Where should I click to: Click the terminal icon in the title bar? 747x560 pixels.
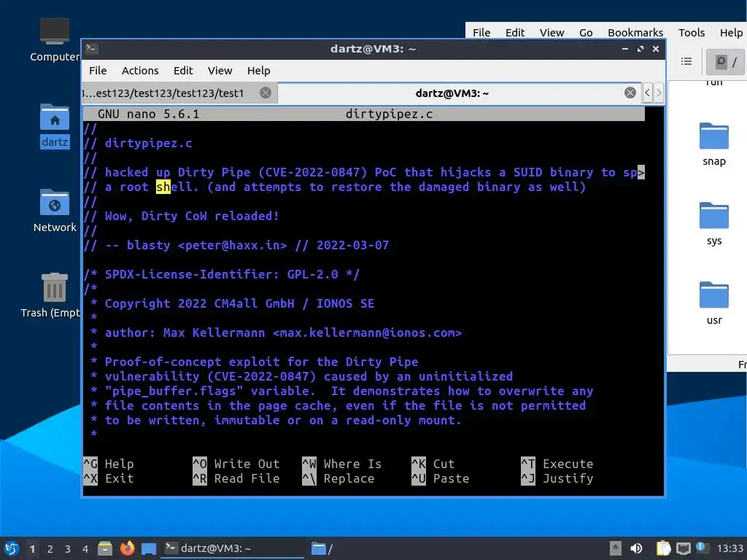[92, 48]
